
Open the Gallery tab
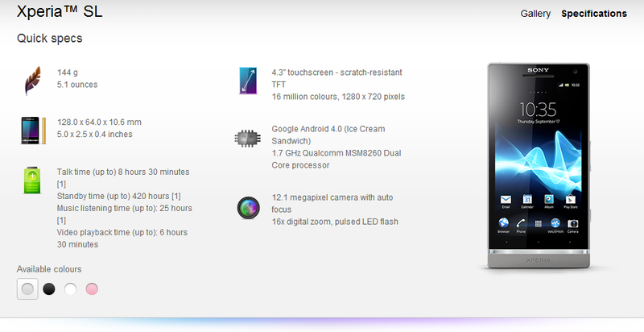[x=535, y=14]
